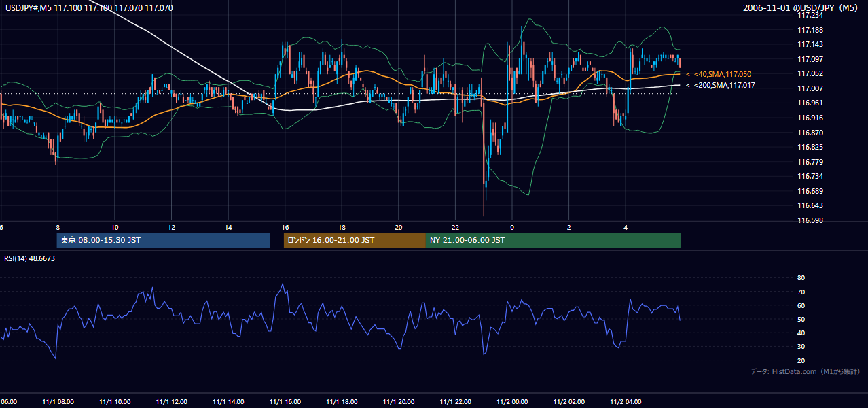
Task: Click bottom time label 11/1 12:00
Action: 171,402
